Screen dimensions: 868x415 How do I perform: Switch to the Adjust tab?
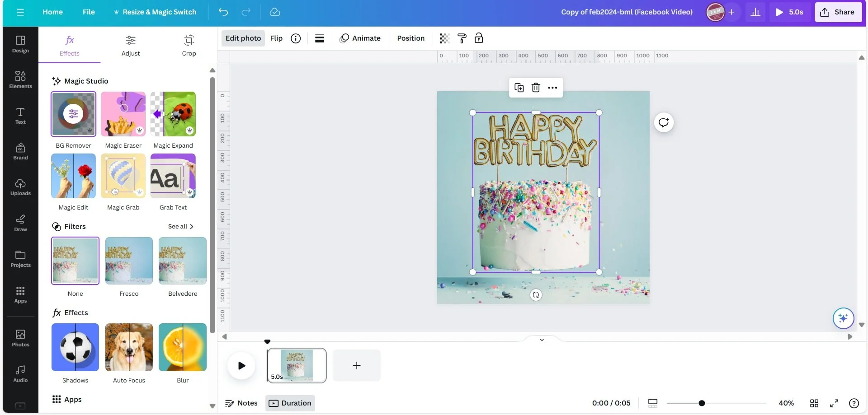(x=130, y=45)
